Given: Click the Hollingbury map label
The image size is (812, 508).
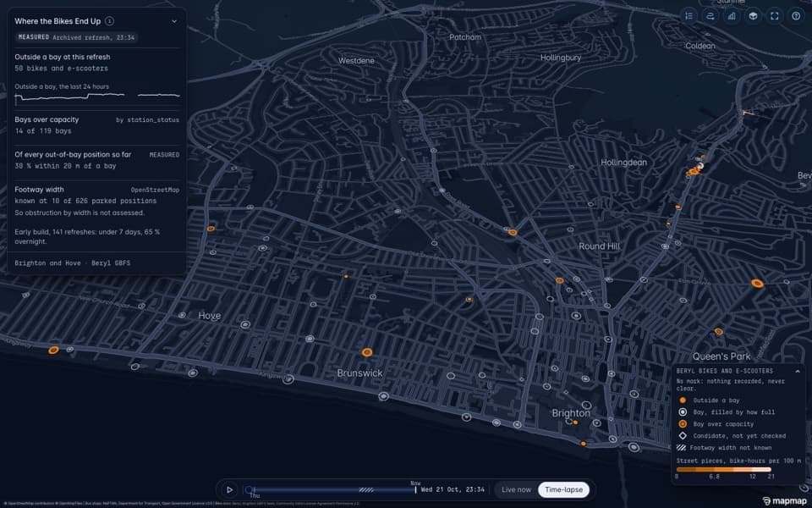Looking at the screenshot, I should tap(560, 58).
